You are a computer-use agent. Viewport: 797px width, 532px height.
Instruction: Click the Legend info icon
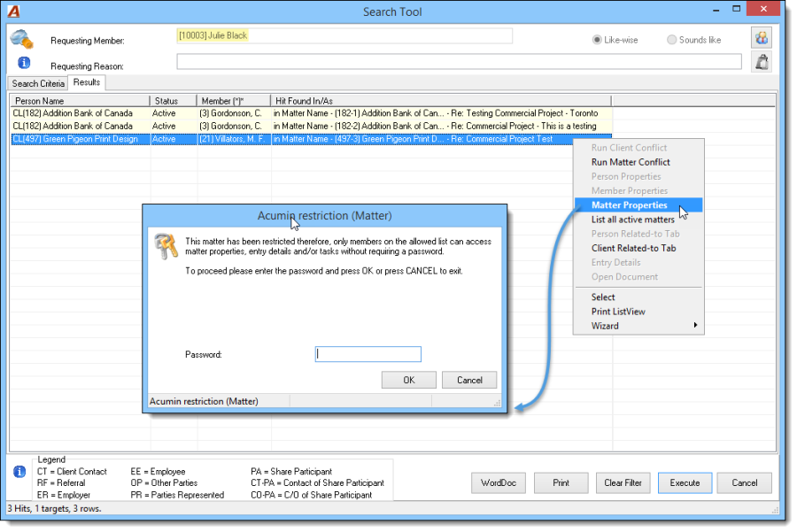click(x=19, y=472)
